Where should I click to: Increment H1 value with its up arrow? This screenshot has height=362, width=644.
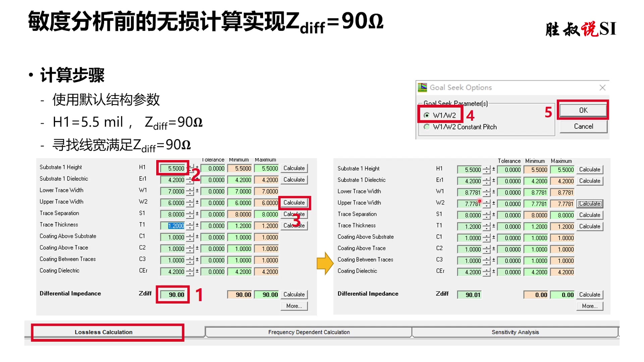pyautogui.click(x=190, y=166)
